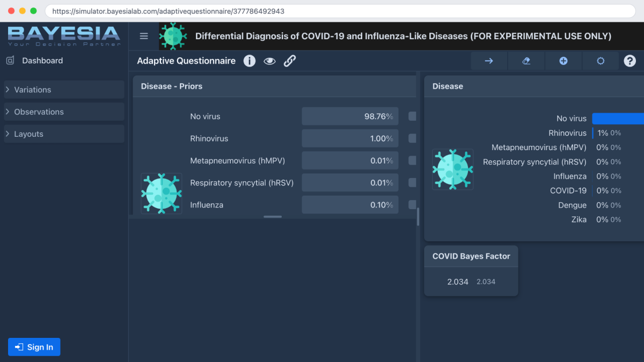Screen dimensions: 644x362
Task: Edit the Rhinovirus 1.00% prior field
Action: coord(350,138)
